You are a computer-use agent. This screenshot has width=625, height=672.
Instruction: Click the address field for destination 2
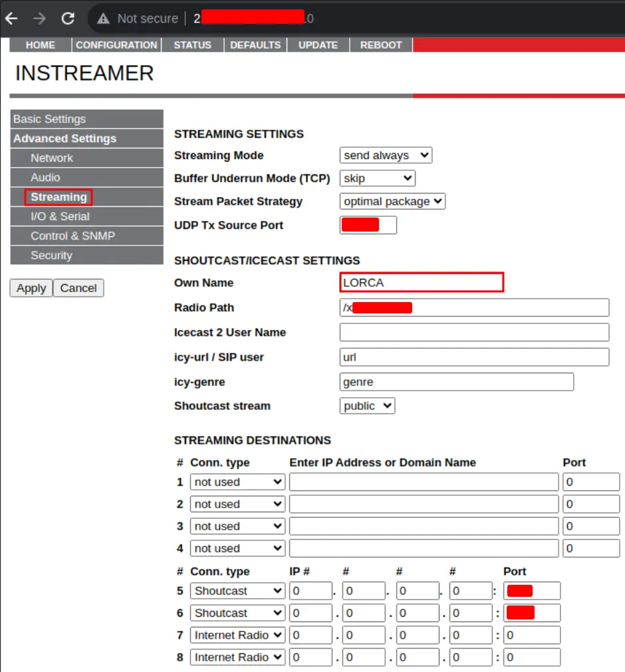pos(424,504)
